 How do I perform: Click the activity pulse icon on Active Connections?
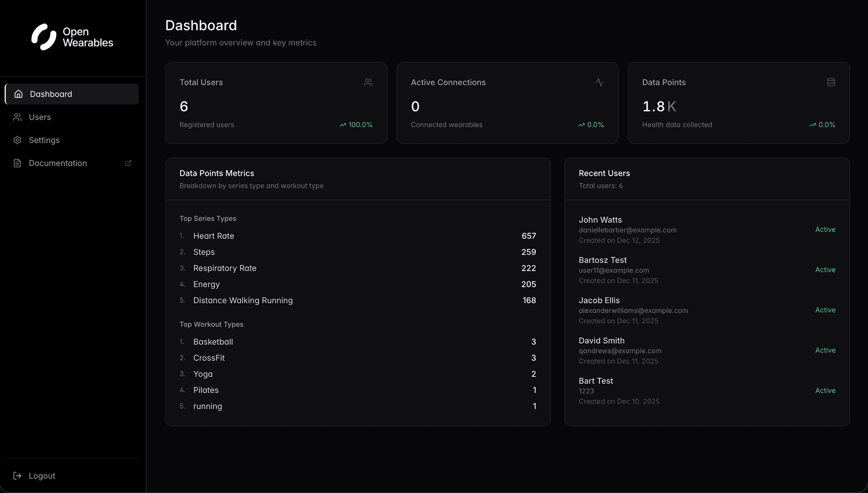coord(599,82)
